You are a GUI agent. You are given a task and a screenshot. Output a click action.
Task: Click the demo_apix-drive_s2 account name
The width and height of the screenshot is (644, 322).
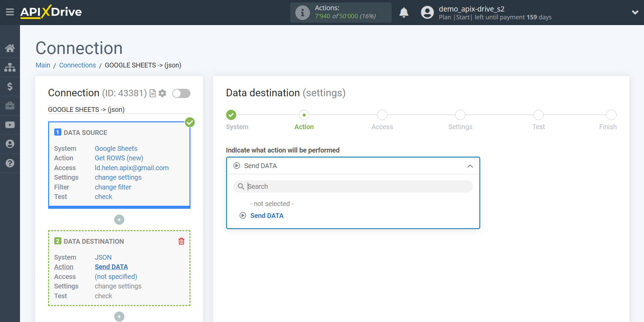click(471, 9)
